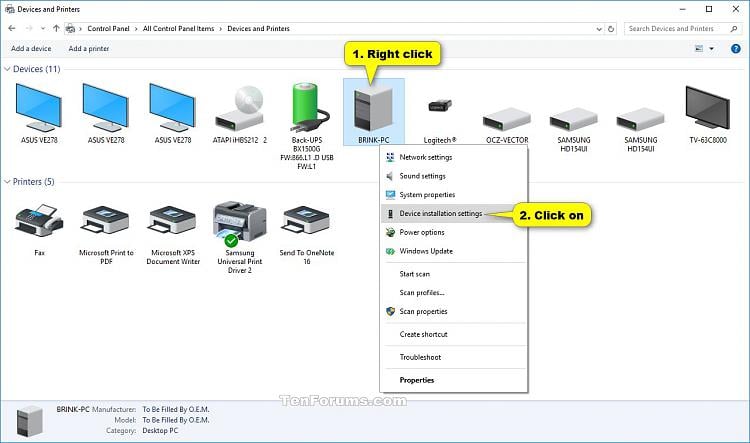Click the Printers (5) group heading

(33, 182)
